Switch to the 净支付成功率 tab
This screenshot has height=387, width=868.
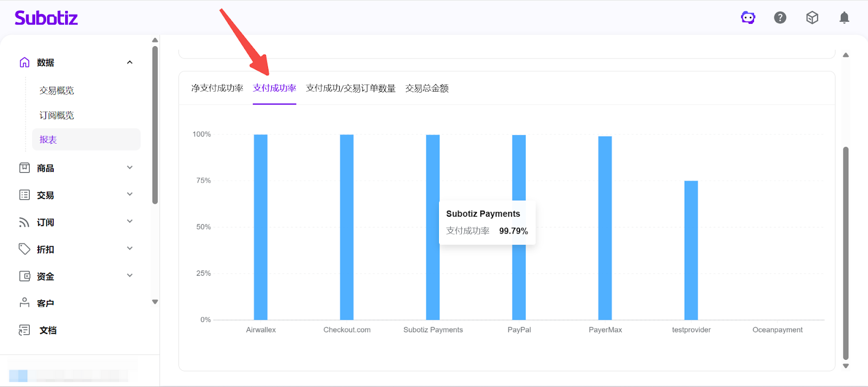217,88
